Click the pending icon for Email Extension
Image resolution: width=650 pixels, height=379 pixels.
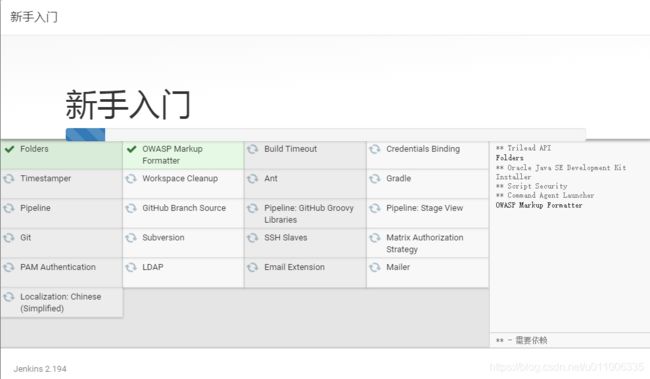coord(252,267)
